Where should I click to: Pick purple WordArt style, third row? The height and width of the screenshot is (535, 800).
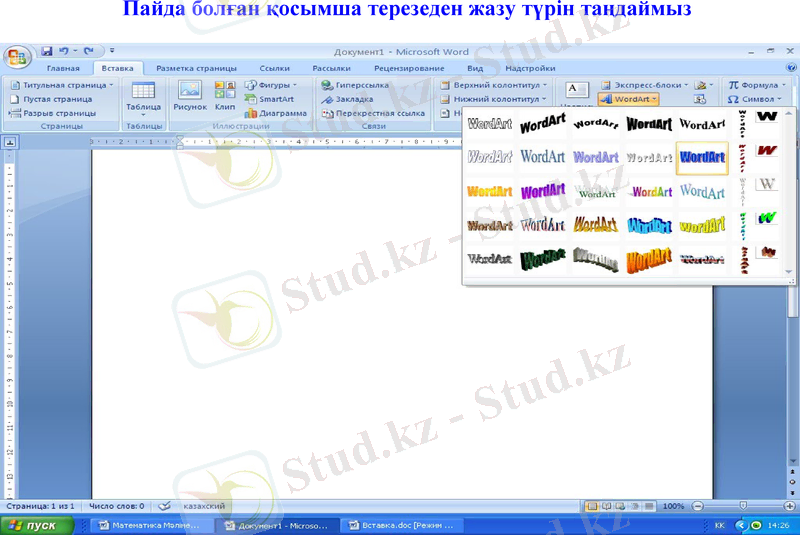pyautogui.click(x=543, y=192)
